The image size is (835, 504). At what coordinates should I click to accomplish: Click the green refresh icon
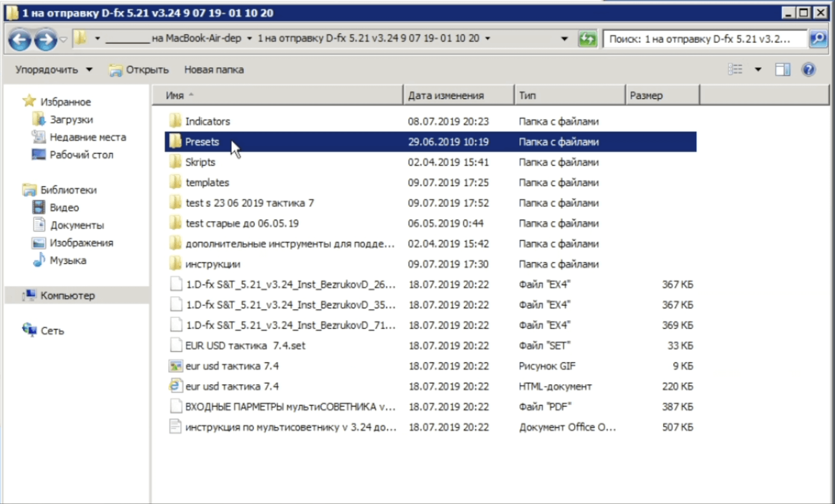pyautogui.click(x=587, y=39)
